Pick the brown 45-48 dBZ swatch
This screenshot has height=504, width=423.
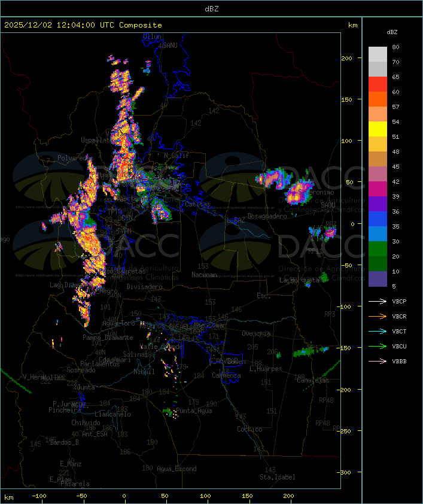tap(378, 159)
